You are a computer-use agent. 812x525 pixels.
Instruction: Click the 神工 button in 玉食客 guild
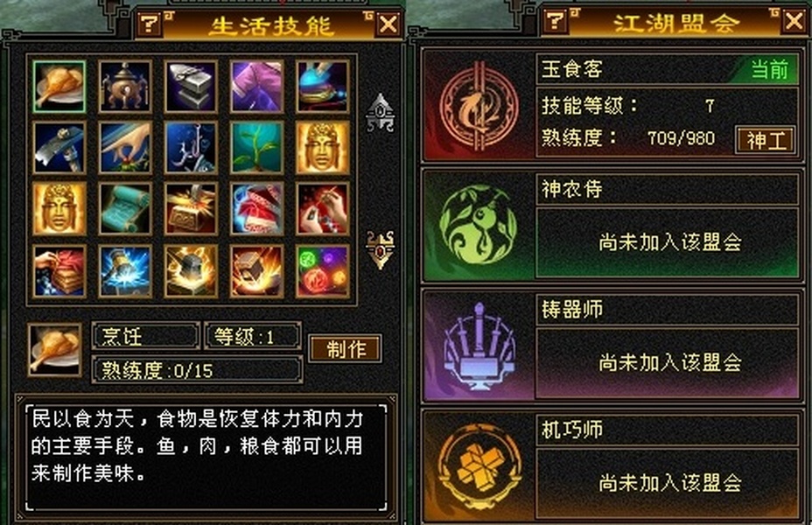pyautogui.click(x=766, y=140)
